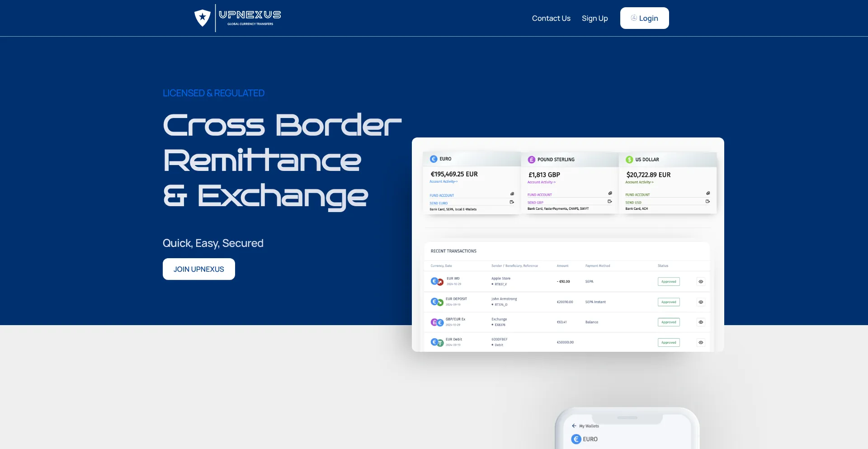Click the GBP/EUR exchange pair icon

tap(436, 321)
